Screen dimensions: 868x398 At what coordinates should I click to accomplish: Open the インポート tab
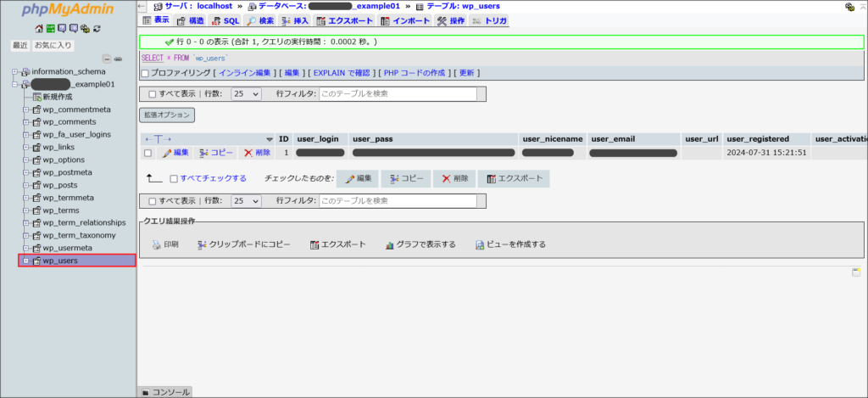tap(405, 21)
